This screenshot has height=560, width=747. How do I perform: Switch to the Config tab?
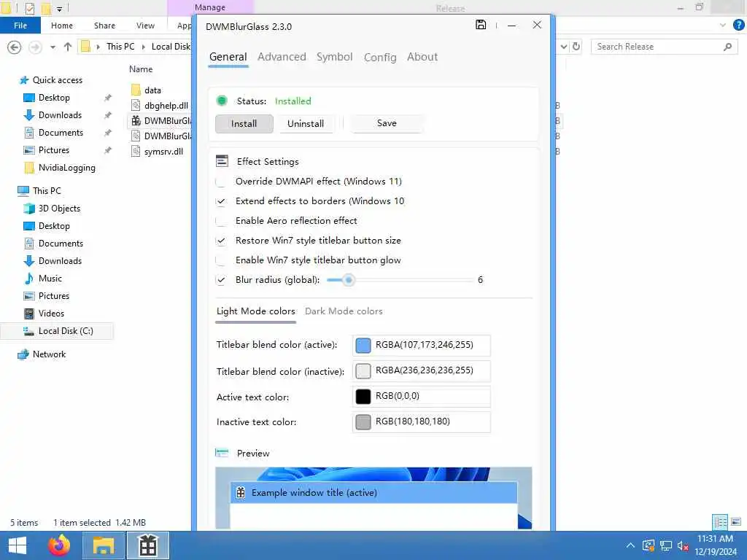coord(379,57)
